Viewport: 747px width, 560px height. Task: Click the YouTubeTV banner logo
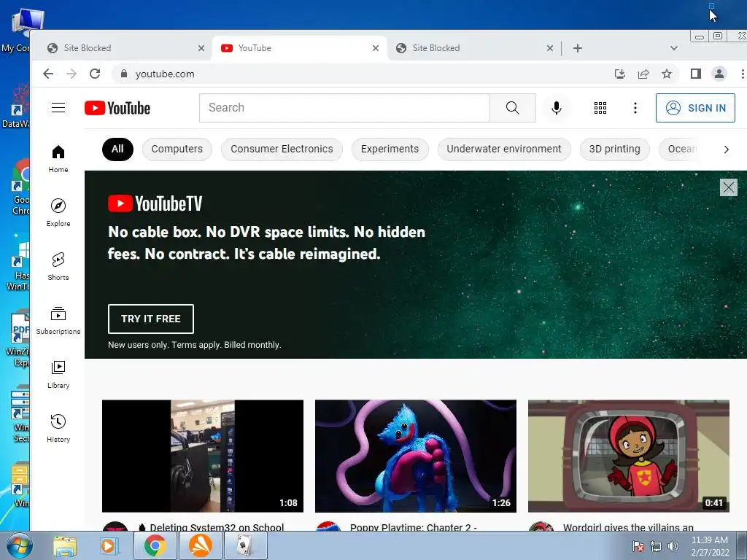click(155, 203)
